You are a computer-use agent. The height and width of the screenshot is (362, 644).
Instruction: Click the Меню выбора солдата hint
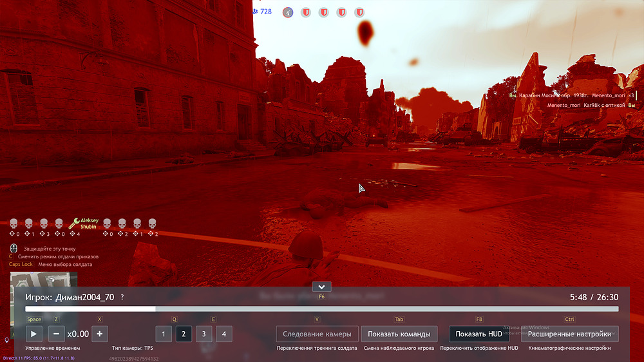(x=65, y=264)
